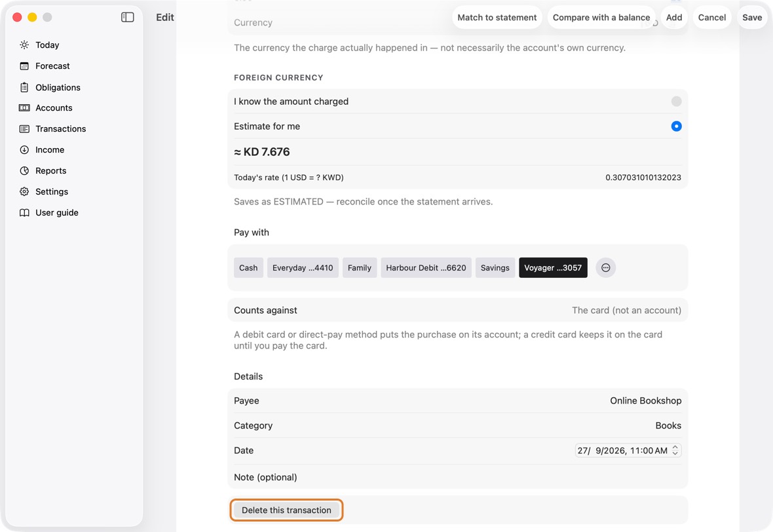
Task: Pay with Cash
Action: point(248,268)
